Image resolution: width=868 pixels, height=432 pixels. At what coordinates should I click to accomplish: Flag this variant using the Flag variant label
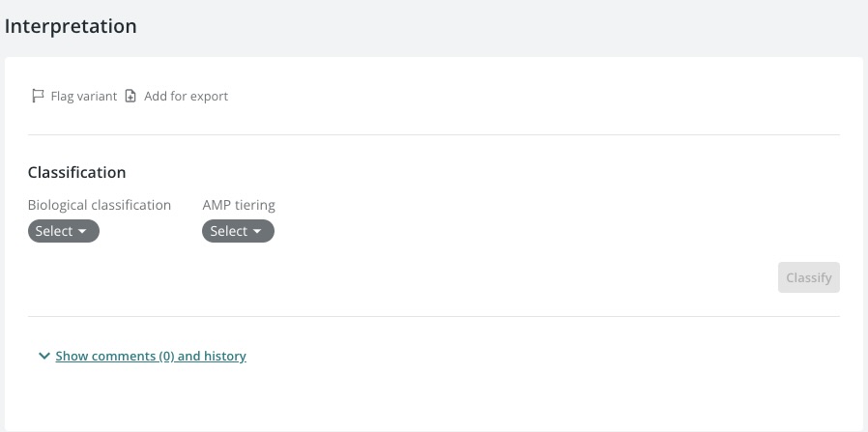83,97
